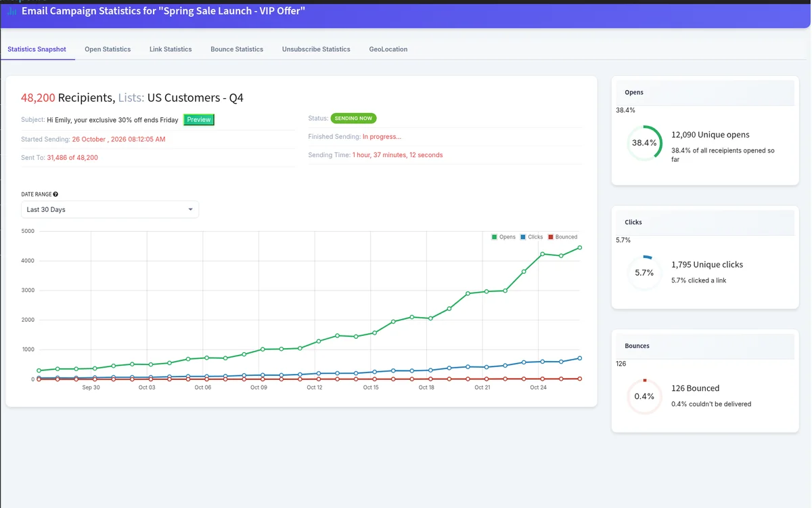Click the Oct 12 x-axis label
Viewport: 812px width, 508px height.
(315, 387)
